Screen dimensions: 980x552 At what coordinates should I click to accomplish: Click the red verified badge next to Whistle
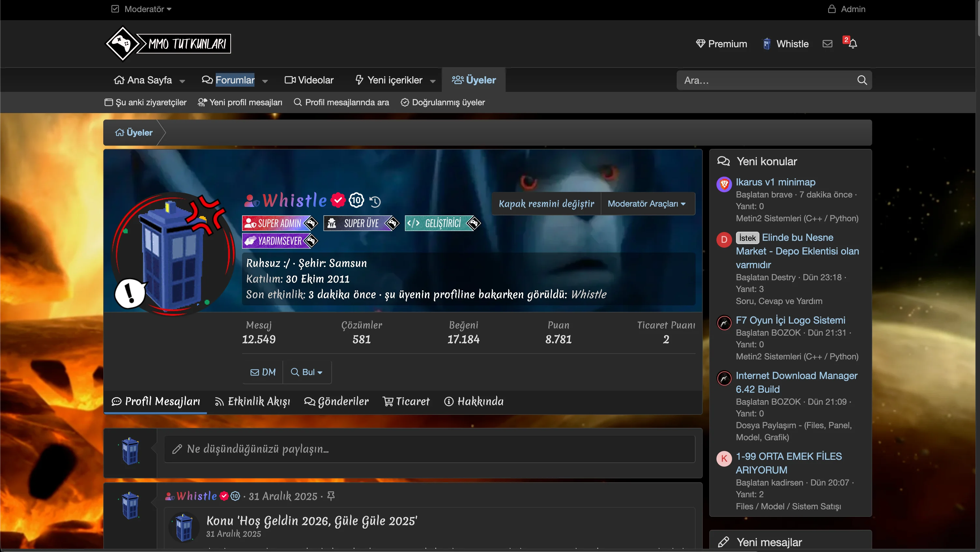pos(338,200)
